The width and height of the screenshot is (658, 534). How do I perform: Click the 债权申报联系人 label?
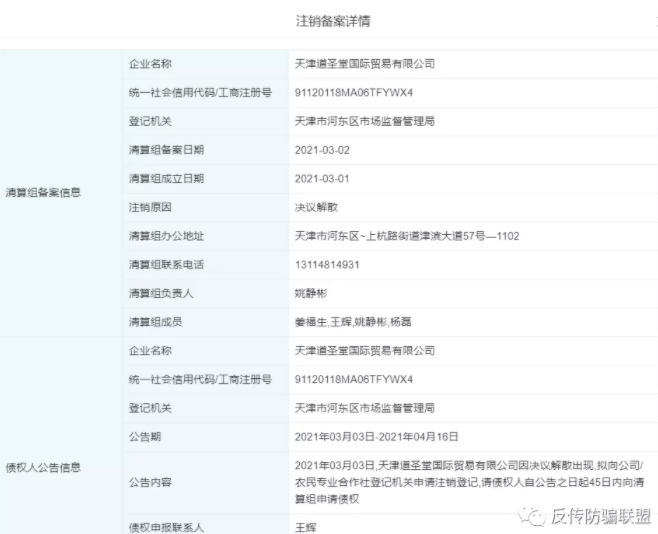point(166,527)
